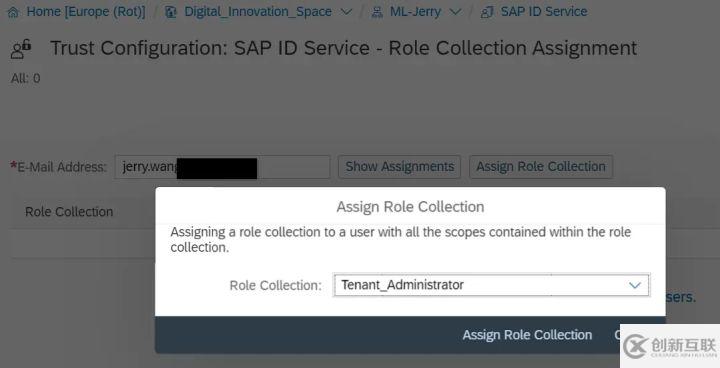Image resolution: width=720 pixels, height=368 pixels.
Task: Click the Home icon in breadcrumb
Action: point(13,12)
